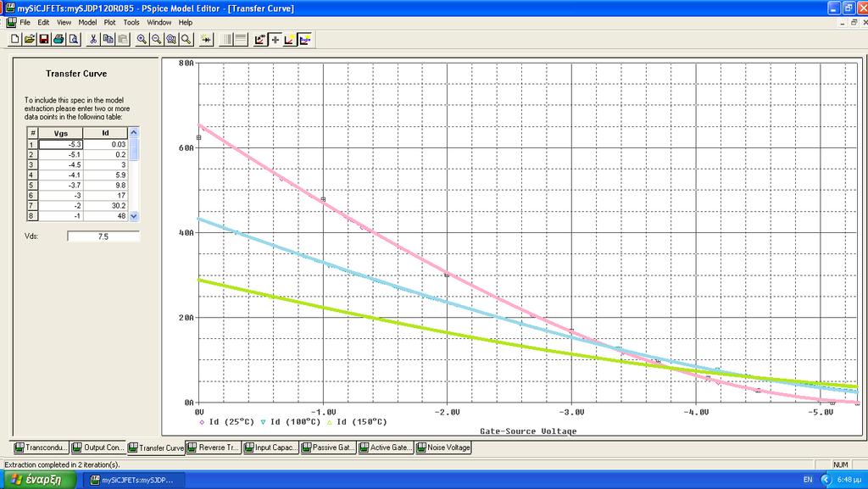This screenshot has height=489, width=868.
Task: Open the File menu
Action: [25, 22]
